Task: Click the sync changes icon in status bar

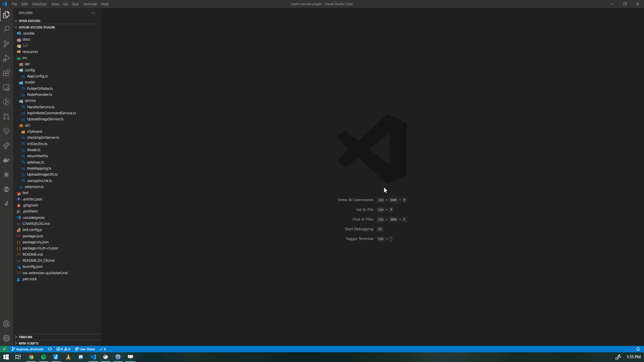Action: (x=50, y=349)
